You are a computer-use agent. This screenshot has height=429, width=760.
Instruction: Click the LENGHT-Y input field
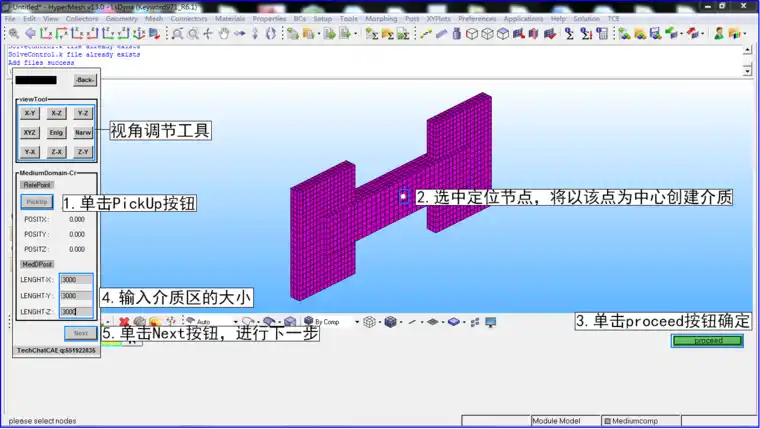pyautogui.click(x=76, y=296)
